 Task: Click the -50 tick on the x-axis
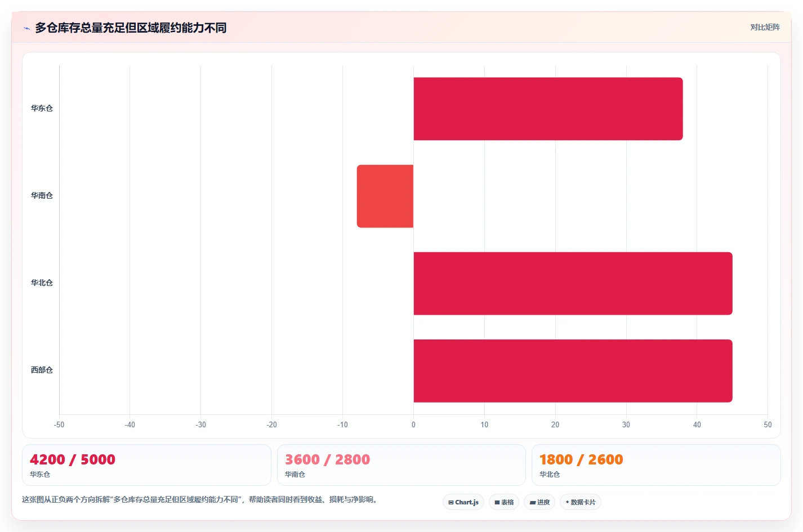tap(59, 424)
